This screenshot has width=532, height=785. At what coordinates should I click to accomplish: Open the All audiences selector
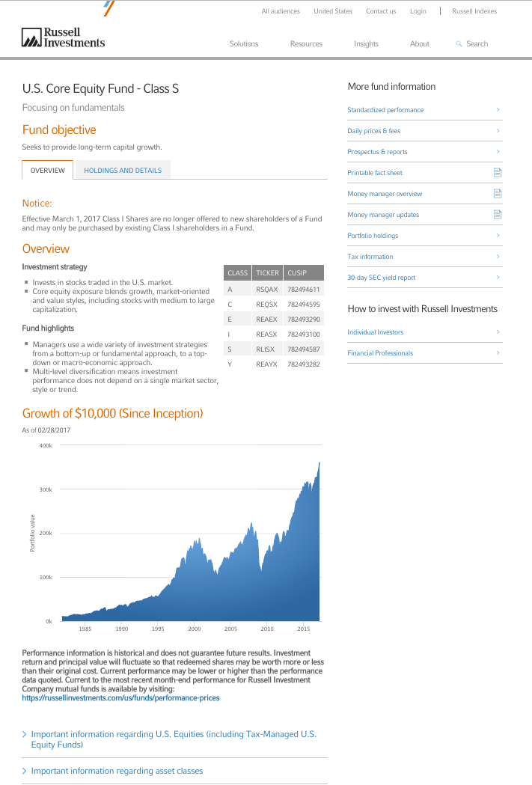281,11
